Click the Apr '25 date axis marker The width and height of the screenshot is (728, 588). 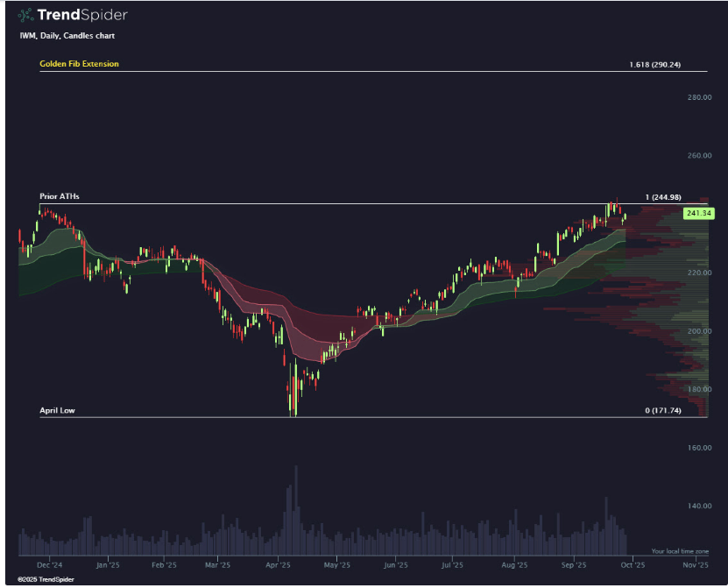pyautogui.click(x=278, y=565)
